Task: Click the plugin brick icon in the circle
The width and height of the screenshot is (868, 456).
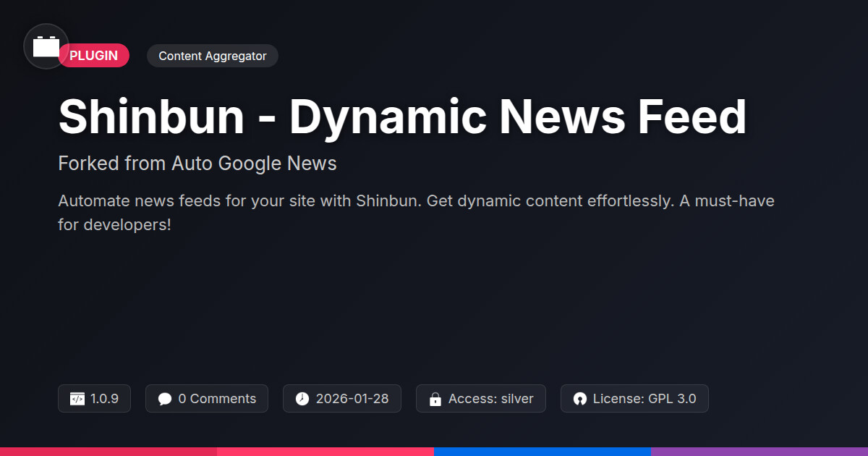Action: coord(46,46)
